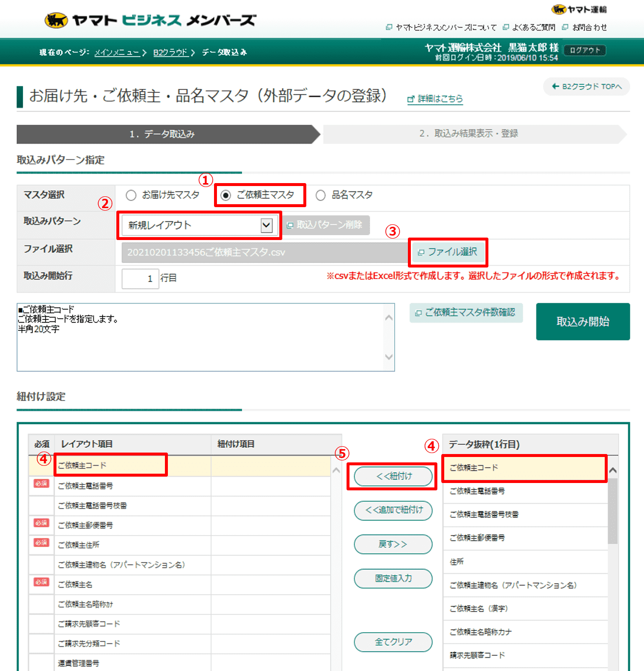Choose the 品名マスタ radio option

click(x=321, y=195)
